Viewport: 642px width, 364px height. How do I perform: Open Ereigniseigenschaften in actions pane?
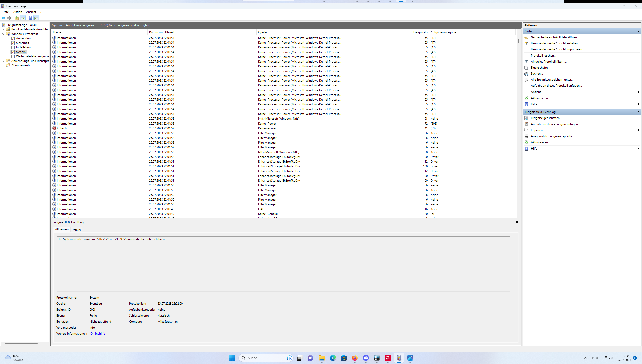(545, 118)
